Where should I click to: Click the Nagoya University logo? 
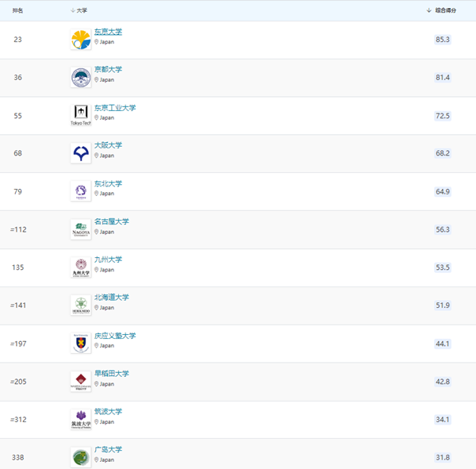pyautogui.click(x=81, y=229)
